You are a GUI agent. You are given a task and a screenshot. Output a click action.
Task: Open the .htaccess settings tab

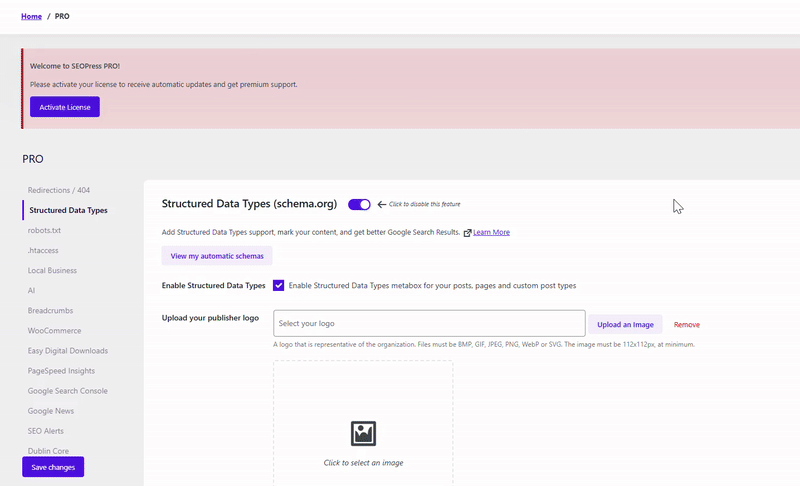click(43, 250)
